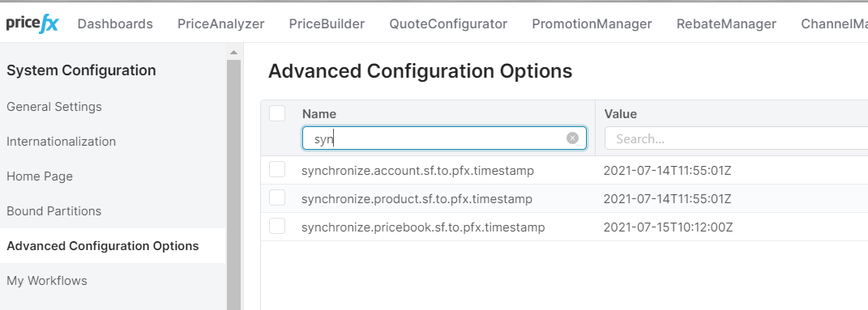Open the RebateManager module
Image resolution: width=868 pixels, height=310 pixels.
(x=726, y=23)
